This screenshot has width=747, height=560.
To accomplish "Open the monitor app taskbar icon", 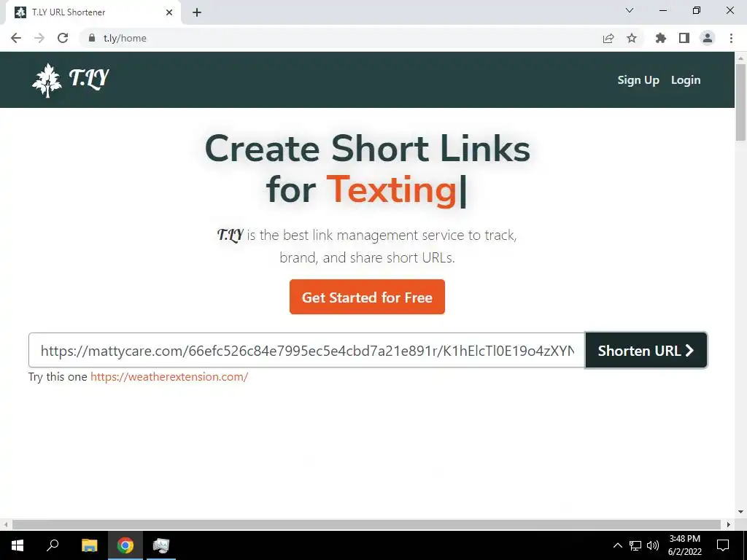I will click(x=161, y=545).
